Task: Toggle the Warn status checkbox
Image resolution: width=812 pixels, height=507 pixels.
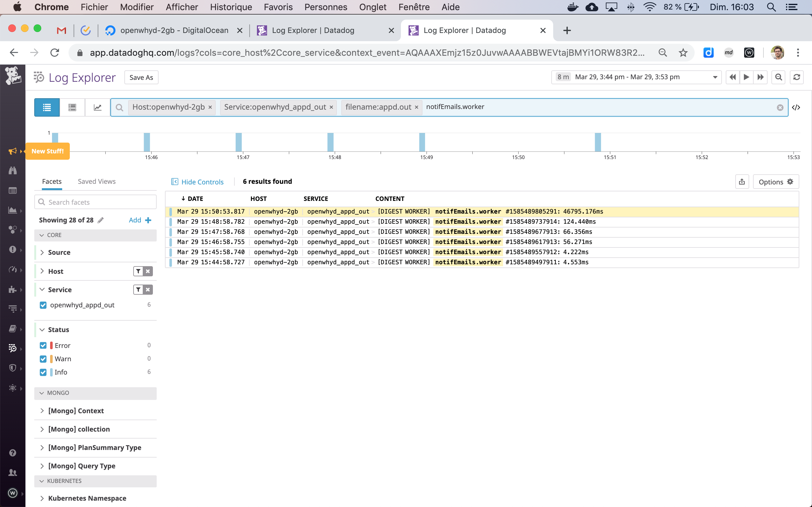Action: [x=43, y=359]
